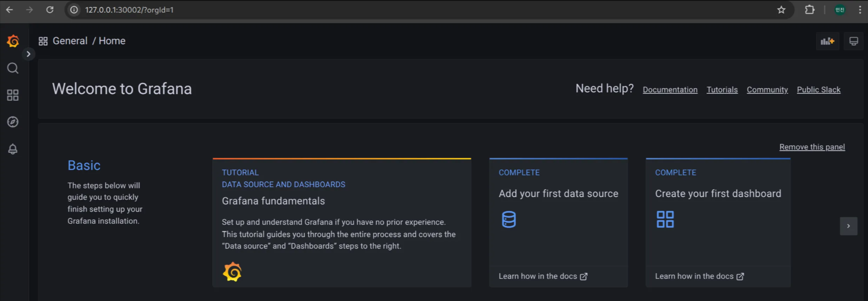Viewport: 868px width, 301px height.
Task: Open Learn how link in data source card
Action: (x=543, y=276)
